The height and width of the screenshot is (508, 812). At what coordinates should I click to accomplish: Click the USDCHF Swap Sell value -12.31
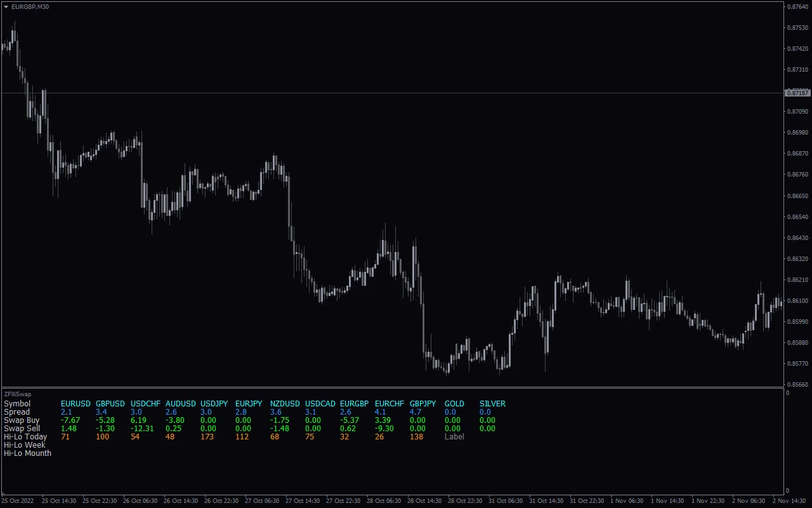[142, 429]
